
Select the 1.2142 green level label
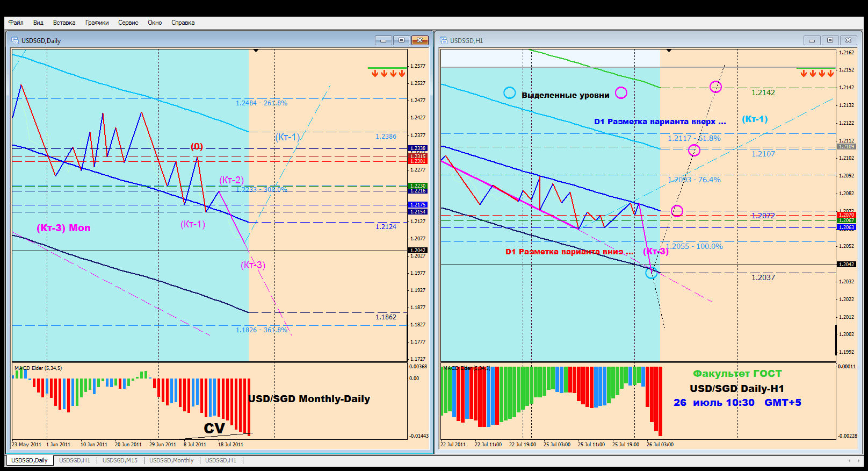pos(763,92)
